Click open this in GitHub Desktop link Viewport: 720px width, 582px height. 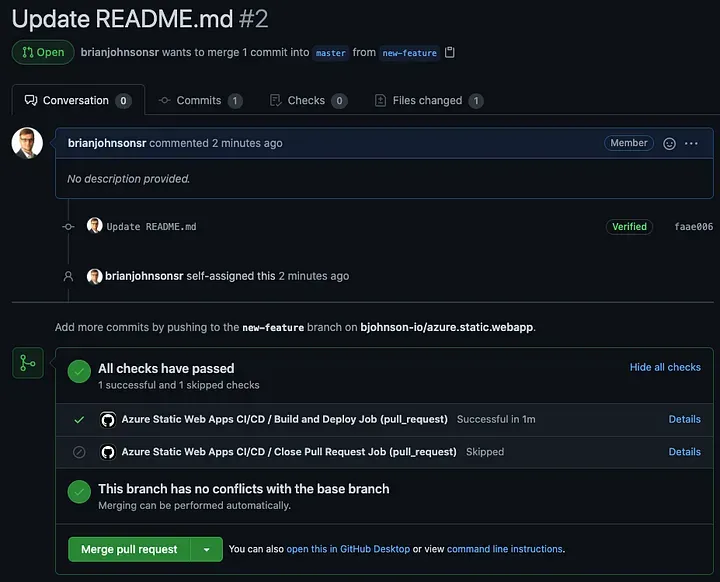click(348, 549)
